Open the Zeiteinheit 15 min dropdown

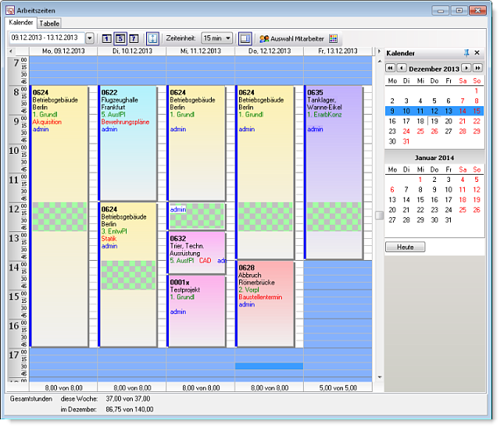click(228, 37)
